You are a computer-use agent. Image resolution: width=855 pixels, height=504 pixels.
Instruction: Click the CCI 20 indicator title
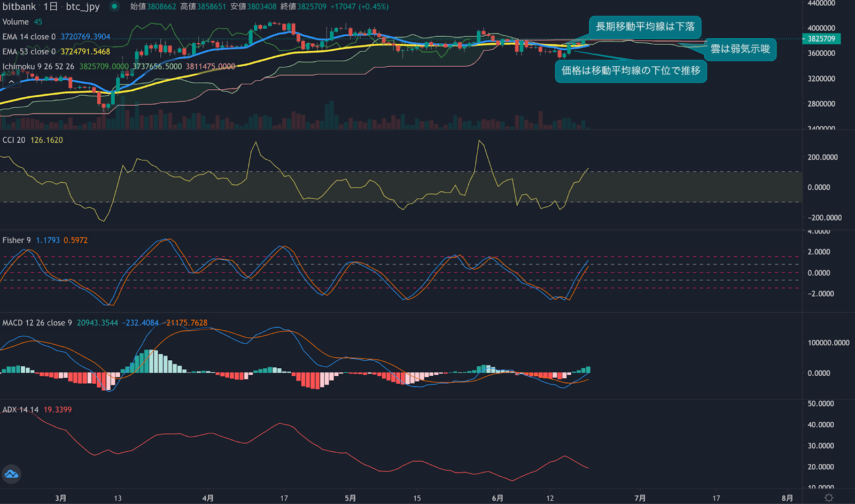point(14,140)
